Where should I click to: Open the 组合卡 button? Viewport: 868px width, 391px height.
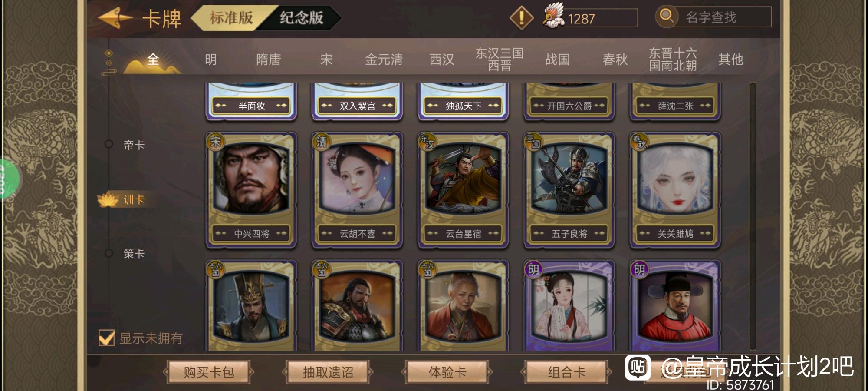[566, 372]
